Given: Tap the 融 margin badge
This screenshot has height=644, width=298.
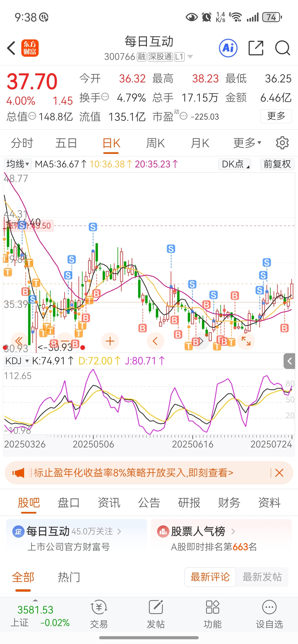Looking at the screenshot, I should click(141, 57).
